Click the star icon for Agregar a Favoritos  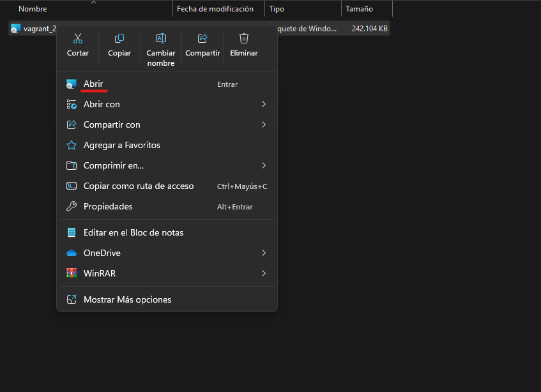point(72,145)
